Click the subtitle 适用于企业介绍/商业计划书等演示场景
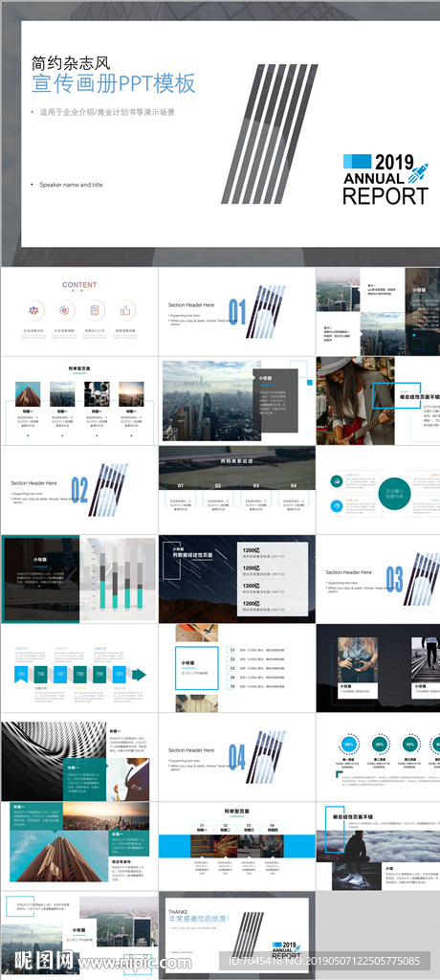This screenshot has height=980, width=440. (x=107, y=113)
